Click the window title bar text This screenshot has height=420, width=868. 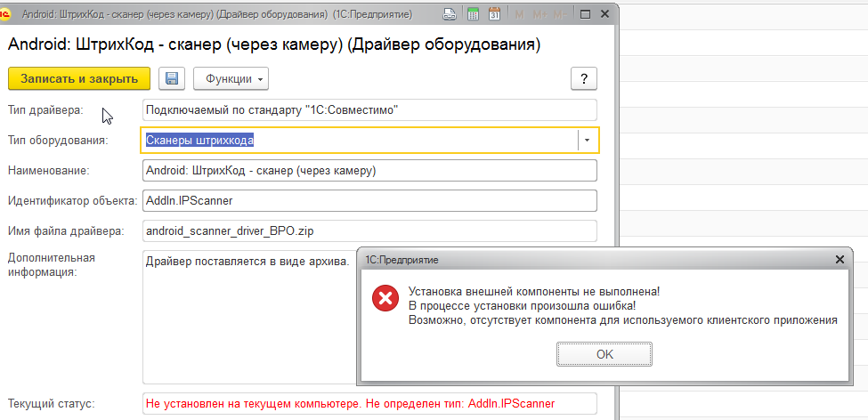coord(217,15)
